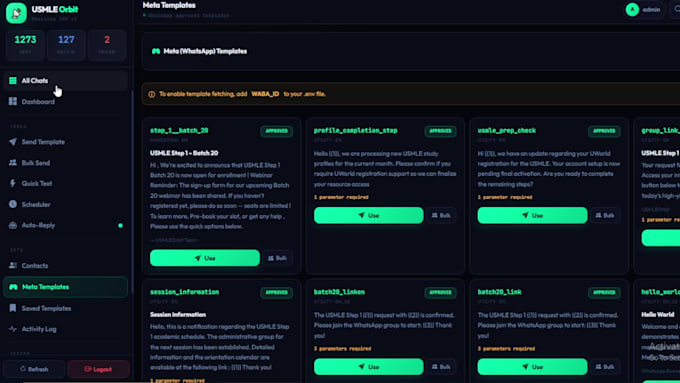This screenshot has height=383, width=680.
Task: Click the Auto-Reply green status dot
Action: [x=120, y=226]
